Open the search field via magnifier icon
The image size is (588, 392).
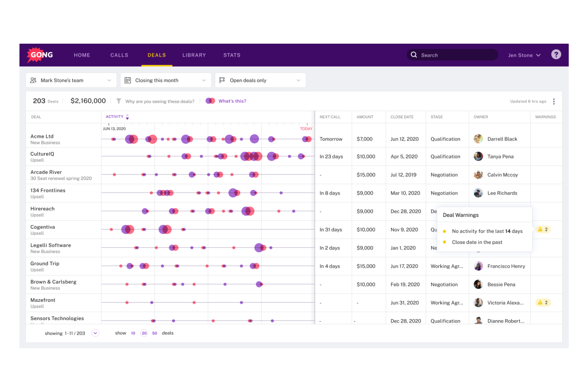(414, 55)
